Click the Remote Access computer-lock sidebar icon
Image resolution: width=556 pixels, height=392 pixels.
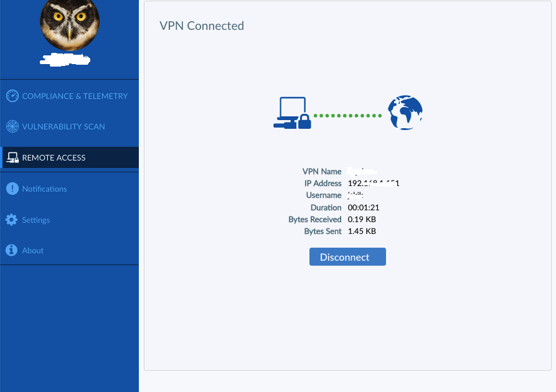pos(12,158)
